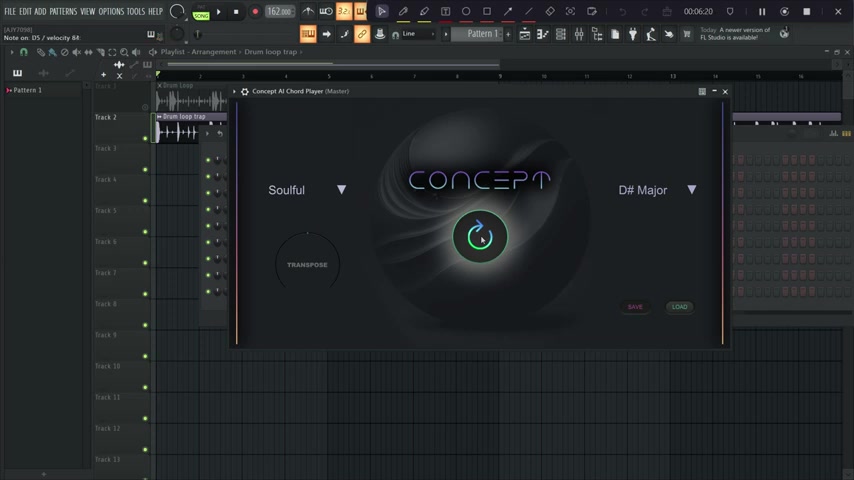The width and height of the screenshot is (854, 480).
Task: Click the LOAD button in Concept
Action: click(679, 307)
